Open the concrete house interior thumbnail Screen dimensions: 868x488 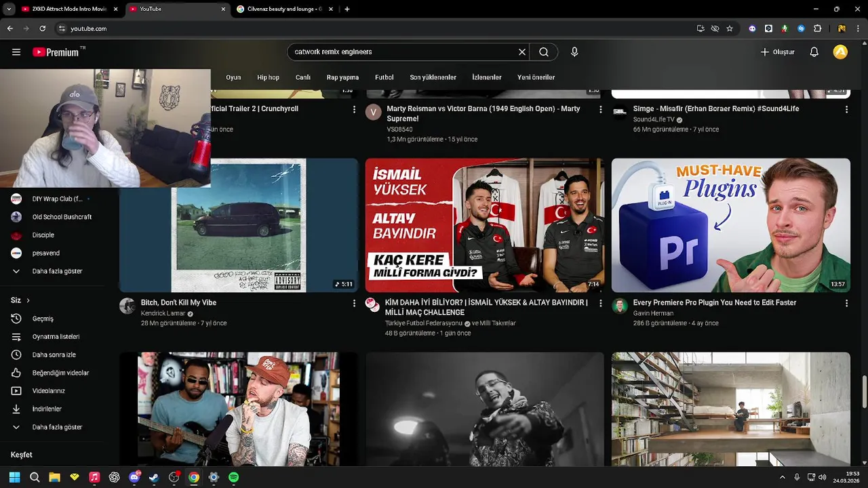[x=730, y=409]
